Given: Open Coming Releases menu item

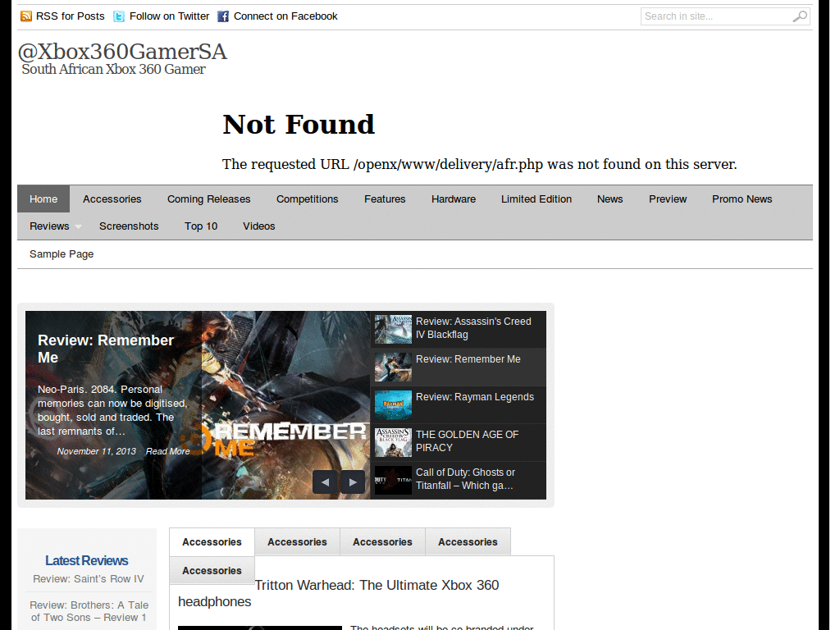Looking at the screenshot, I should point(209,199).
